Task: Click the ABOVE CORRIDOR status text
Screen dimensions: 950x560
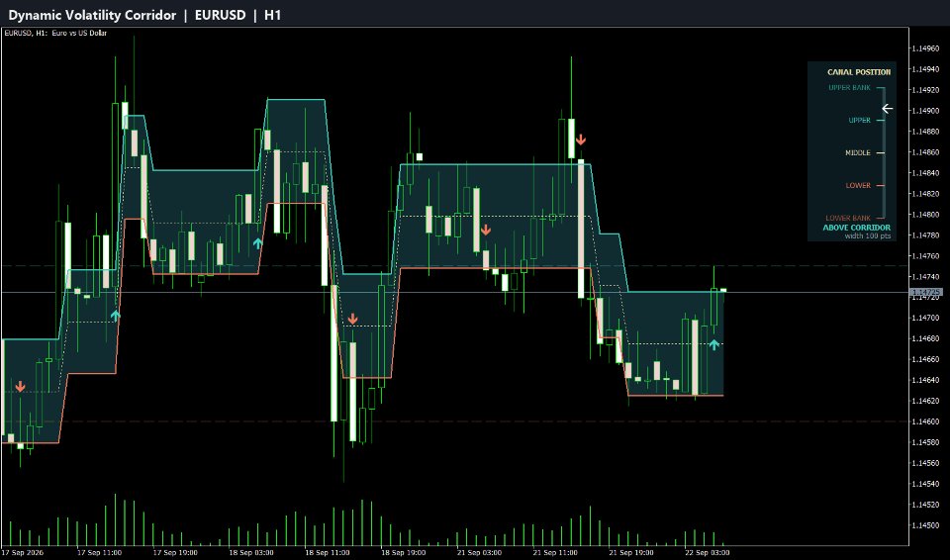Action: coord(857,228)
